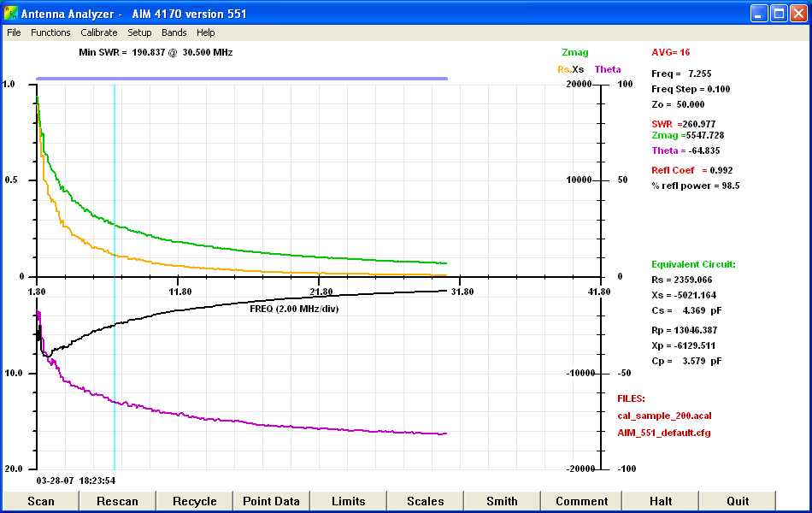
Task: Click the 20000 impedance scale label
Action: point(579,84)
